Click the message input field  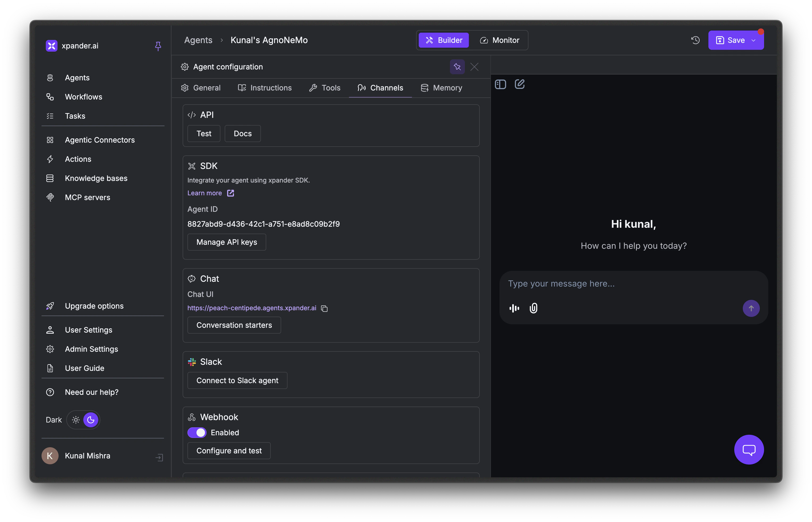click(x=633, y=284)
